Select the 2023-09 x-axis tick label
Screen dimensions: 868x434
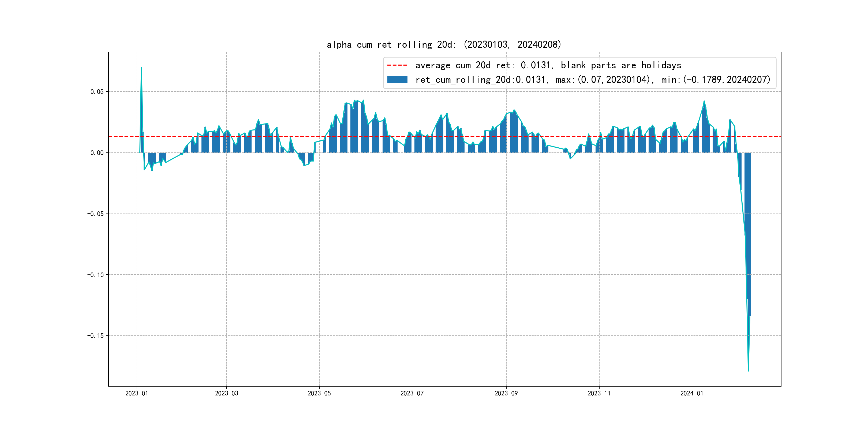click(506, 393)
